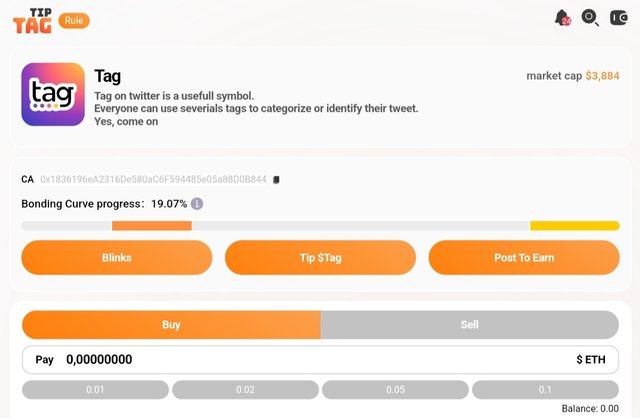The width and height of the screenshot is (640, 418).
Task: Click the search magnifier icon
Action: [x=590, y=18]
